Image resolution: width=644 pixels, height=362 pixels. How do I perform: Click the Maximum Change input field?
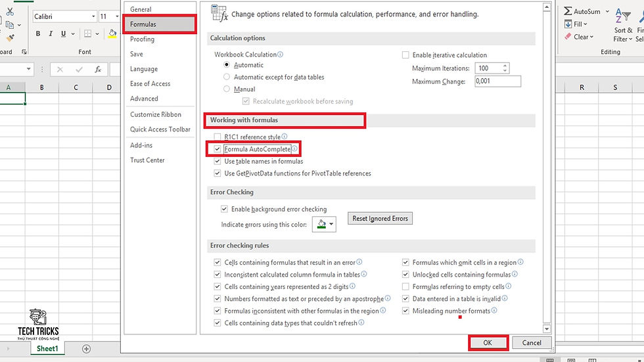pos(497,81)
